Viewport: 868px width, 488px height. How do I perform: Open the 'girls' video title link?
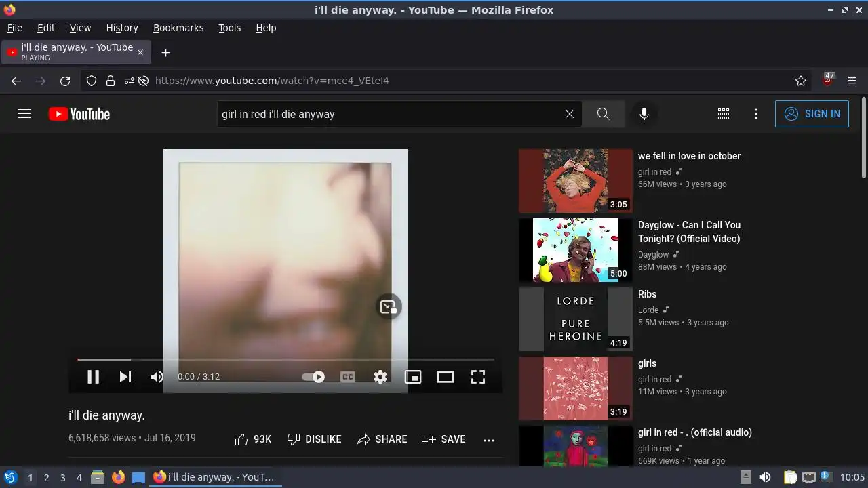pyautogui.click(x=647, y=363)
